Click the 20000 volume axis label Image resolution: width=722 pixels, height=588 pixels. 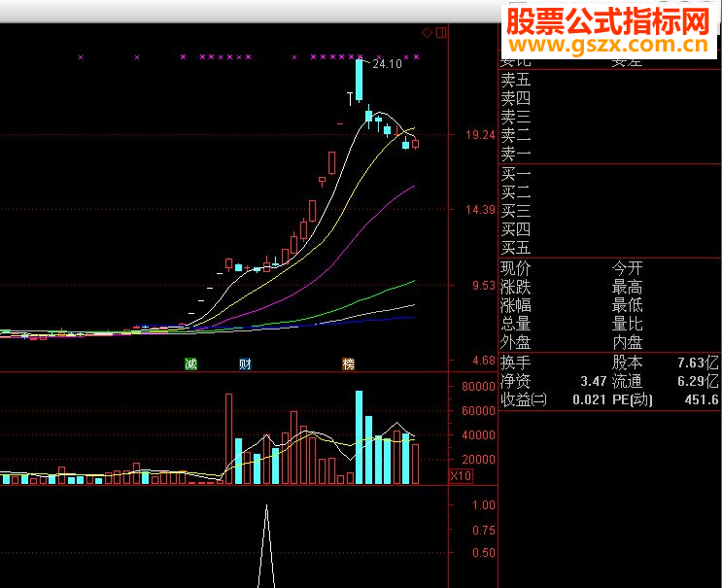[x=478, y=460]
